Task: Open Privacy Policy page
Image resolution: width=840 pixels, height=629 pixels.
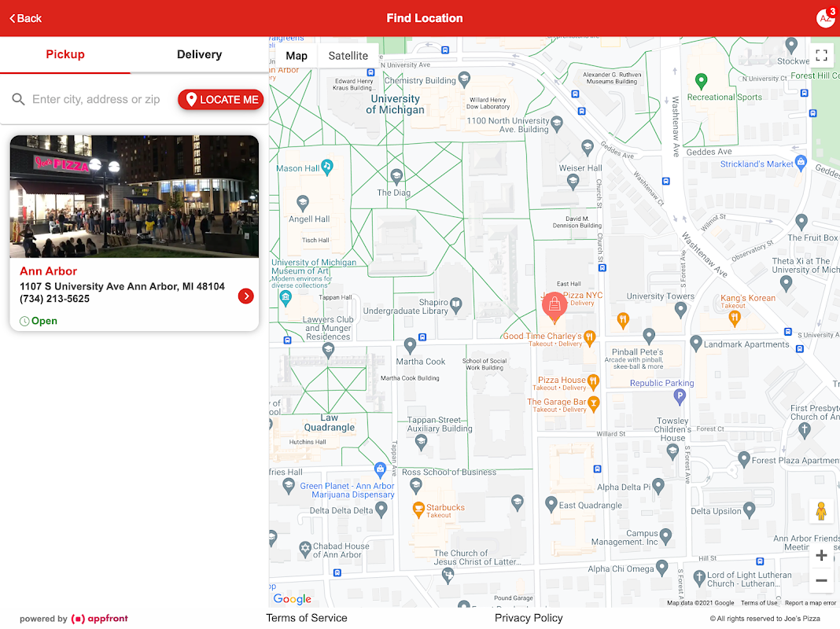Action: coord(529,618)
